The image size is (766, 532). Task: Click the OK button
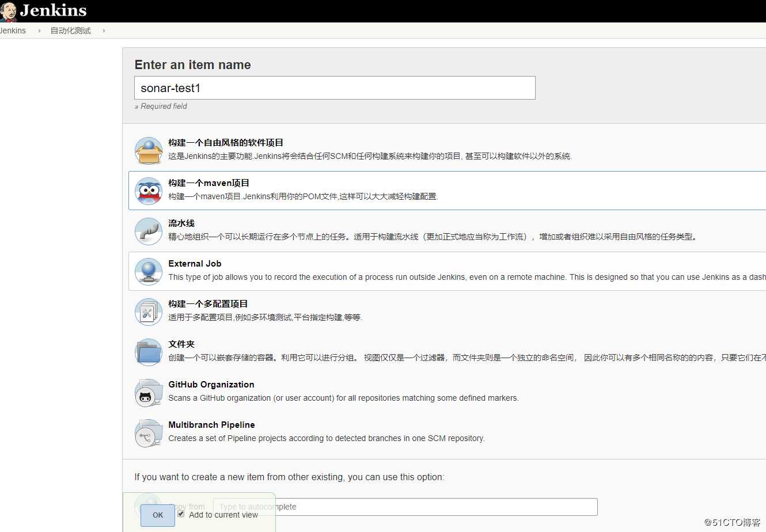tap(158, 515)
